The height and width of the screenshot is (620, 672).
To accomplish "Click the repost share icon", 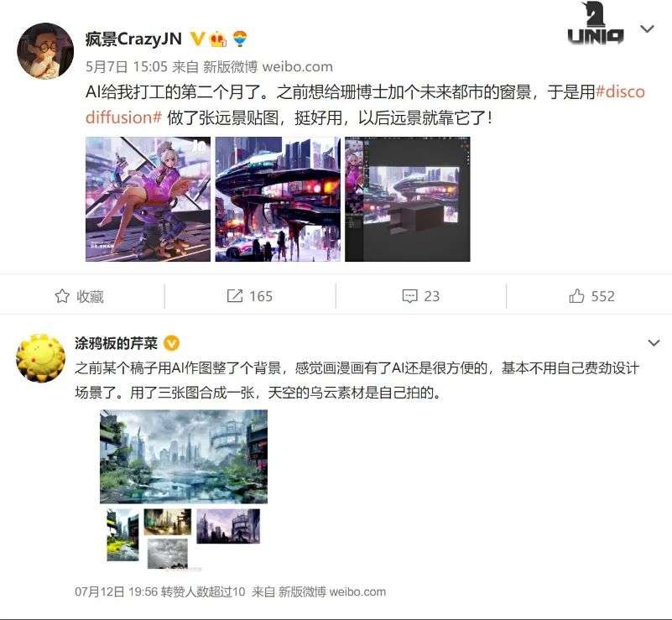I will (x=234, y=295).
